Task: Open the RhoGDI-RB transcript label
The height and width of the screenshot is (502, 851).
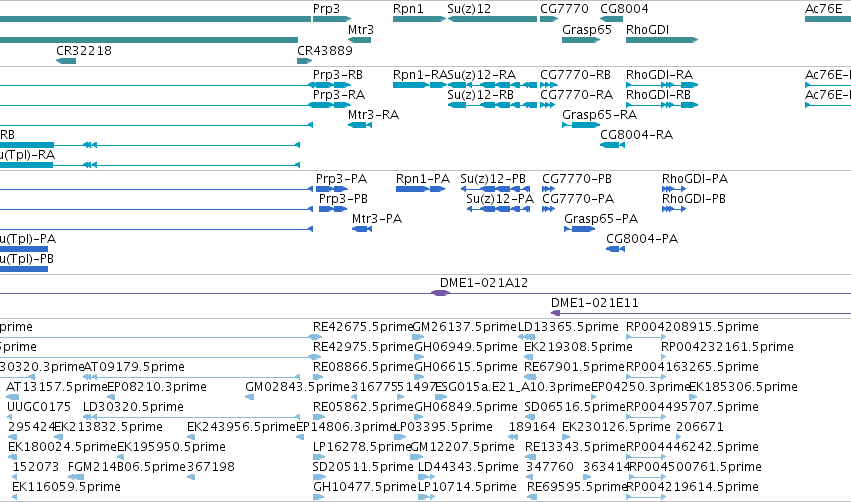Action: (658, 95)
